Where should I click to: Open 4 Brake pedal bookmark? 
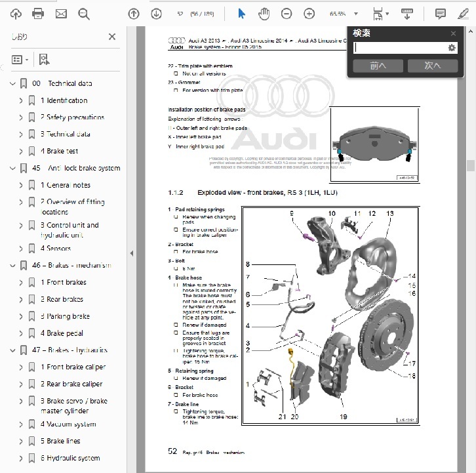click(62, 333)
